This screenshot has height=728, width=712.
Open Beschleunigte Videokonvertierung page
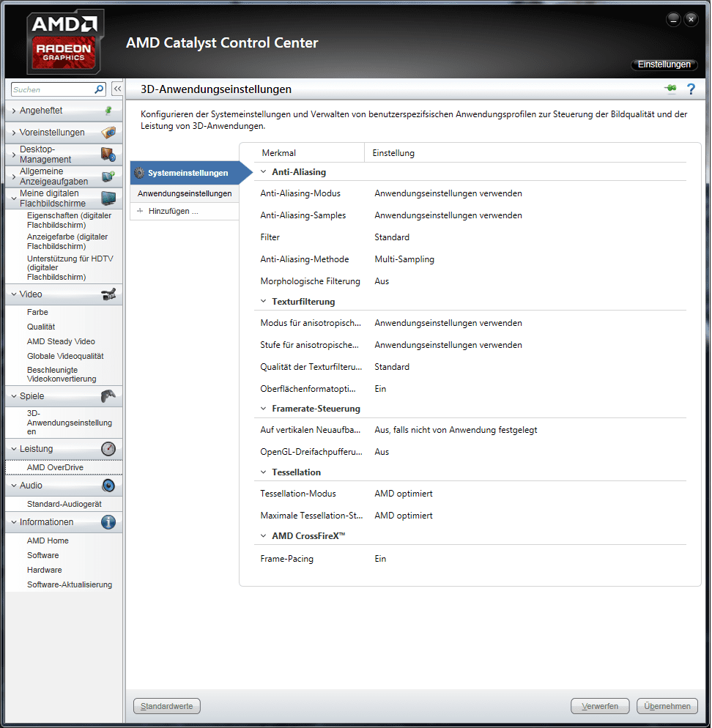pyautogui.click(x=62, y=375)
